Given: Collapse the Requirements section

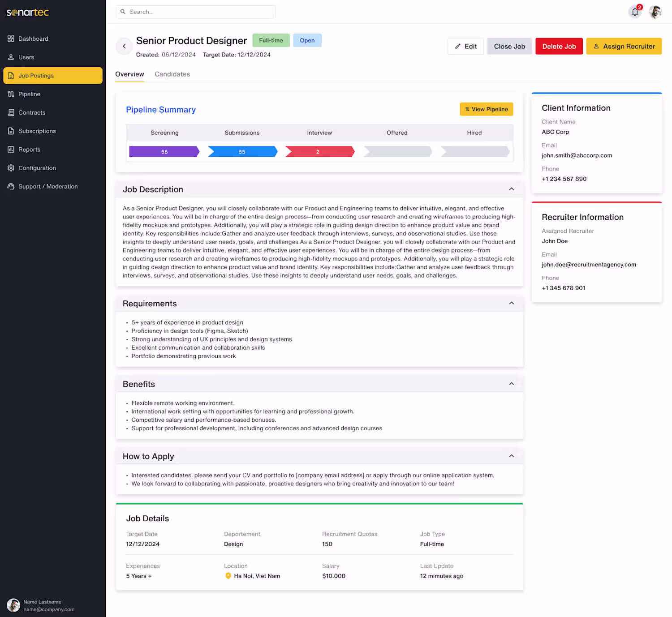Looking at the screenshot, I should pyautogui.click(x=511, y=303).
